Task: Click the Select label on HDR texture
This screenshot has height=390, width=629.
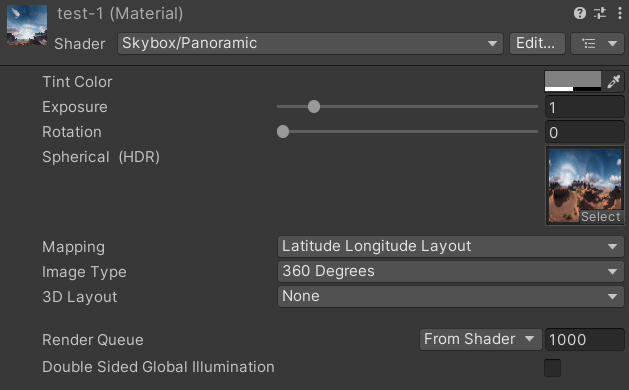Action: pos(600,217)
